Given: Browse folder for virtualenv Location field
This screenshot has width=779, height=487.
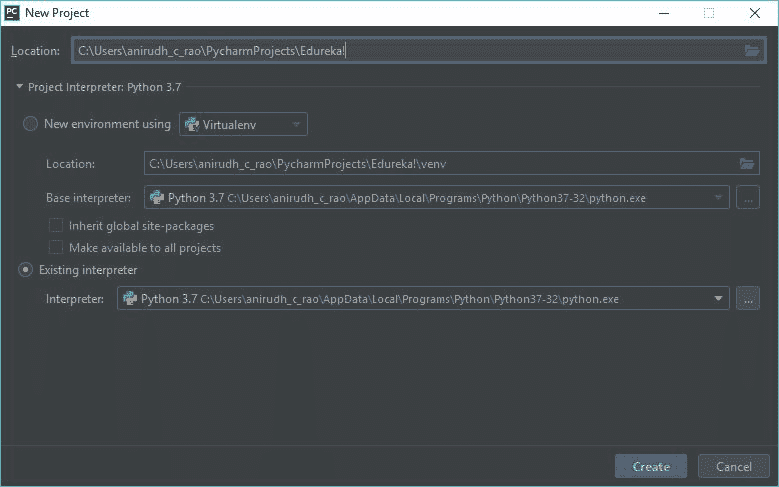Looking at the screenshot, I should pyautogui.click(x=747, y=163).
